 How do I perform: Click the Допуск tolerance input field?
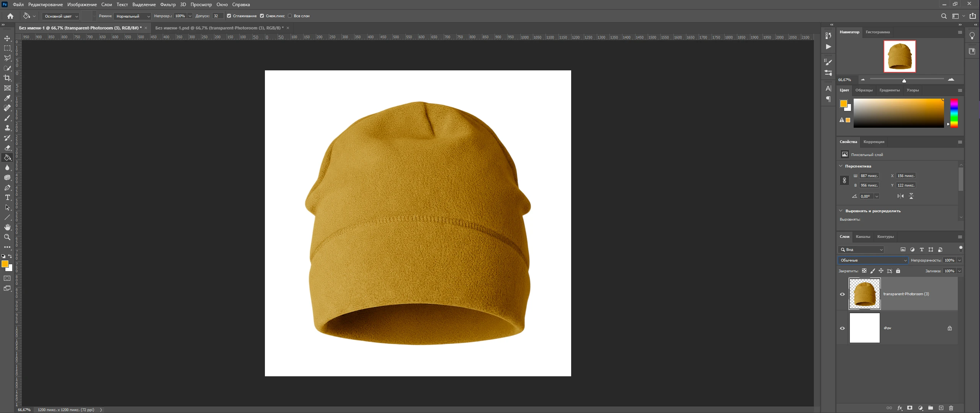pos(218,16)
